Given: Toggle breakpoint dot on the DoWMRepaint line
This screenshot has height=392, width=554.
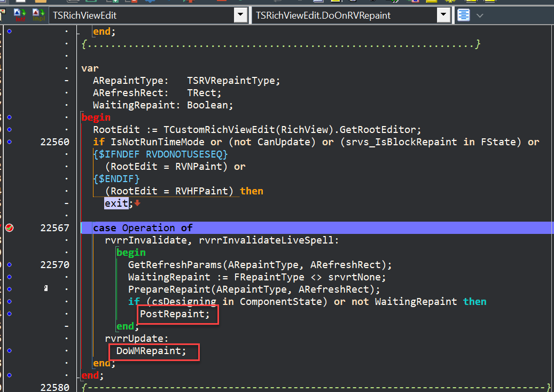Looking at the screenshot, I should pyautogui.click(x=10, y=351).
